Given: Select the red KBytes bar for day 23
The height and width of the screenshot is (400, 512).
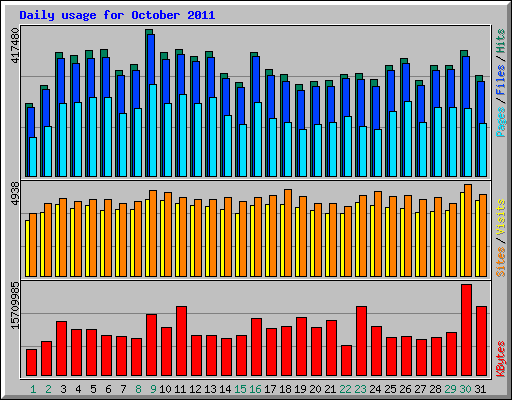Looking at the screenshot, I should coord(361,341).
